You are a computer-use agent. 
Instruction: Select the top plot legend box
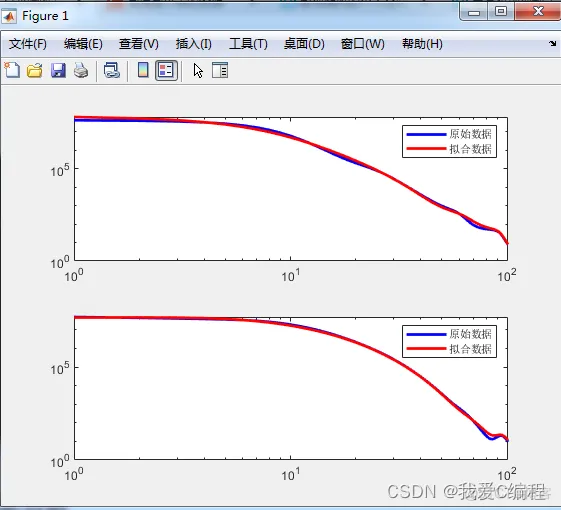coord(449,141)
